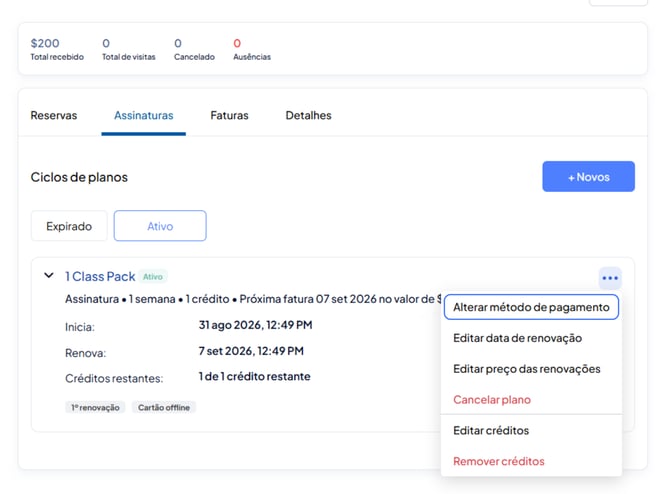Image resolution: width=670 pixels, height=494 pixels.
Task: Click the 1ª renovação tag
Action: pyautogui.click(x=95, y=407)
